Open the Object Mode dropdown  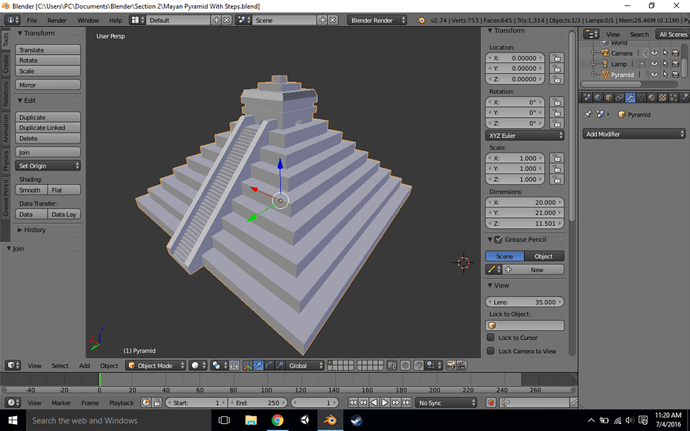(154, 366)
